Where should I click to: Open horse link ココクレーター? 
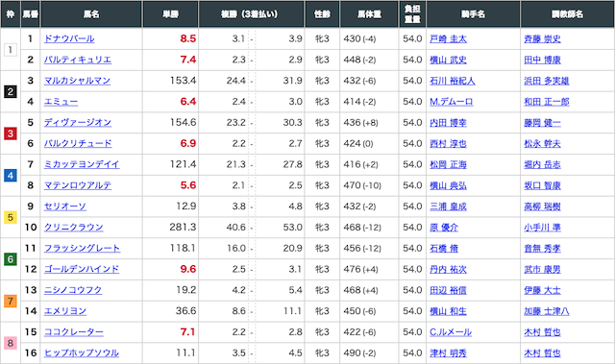74,332
